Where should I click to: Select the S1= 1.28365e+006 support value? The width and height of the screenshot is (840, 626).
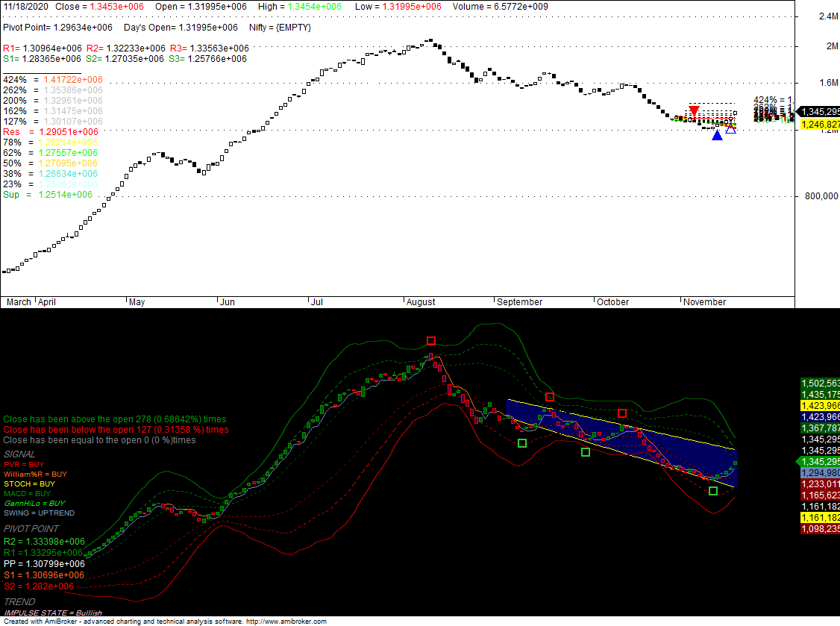(43, 59)
